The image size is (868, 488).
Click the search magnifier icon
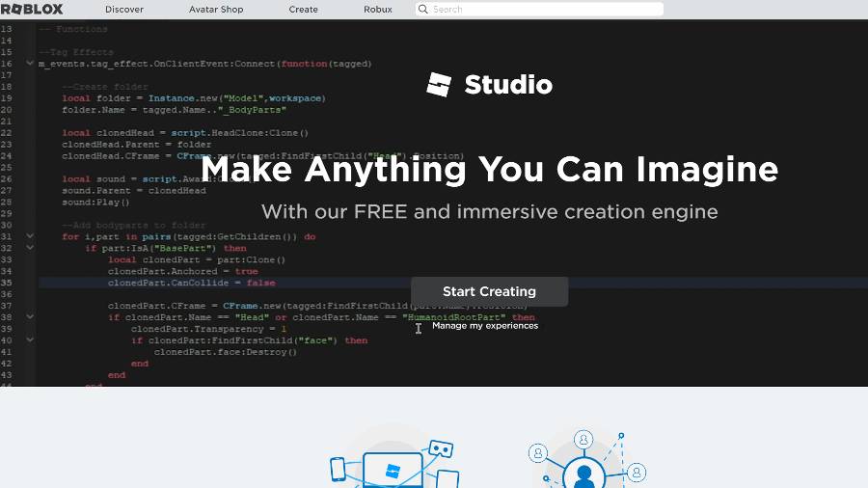423,9
